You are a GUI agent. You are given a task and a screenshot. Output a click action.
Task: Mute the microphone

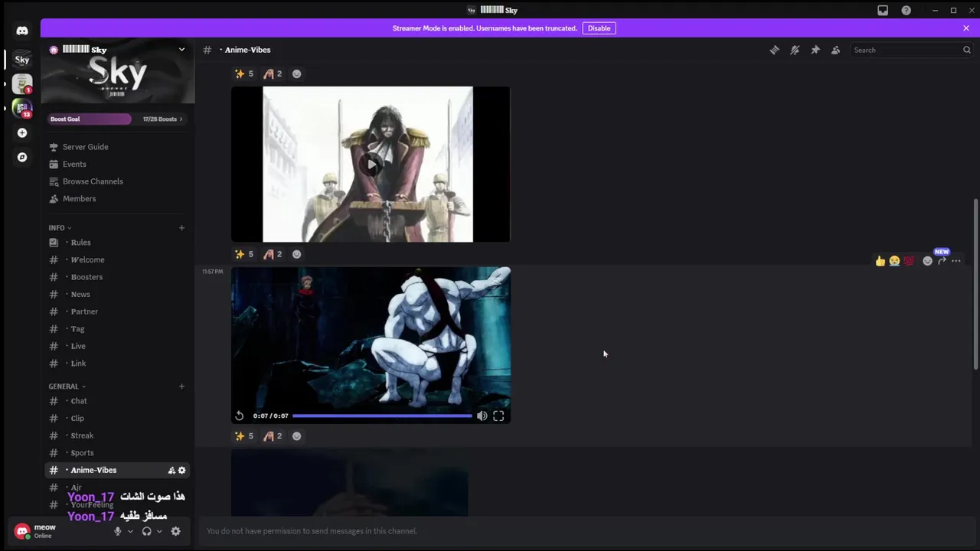point(117,531)
